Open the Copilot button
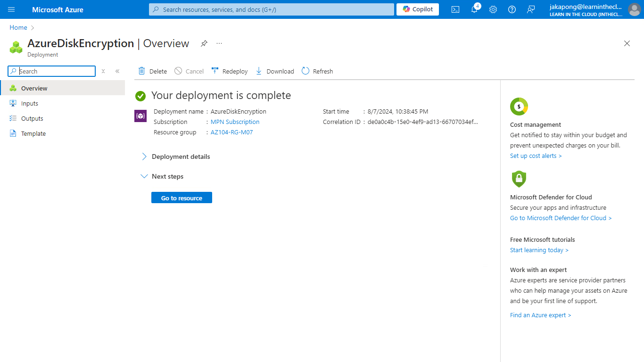Image resolution: width=644 pixels, height=362 pixels. [x=418, y=9]
